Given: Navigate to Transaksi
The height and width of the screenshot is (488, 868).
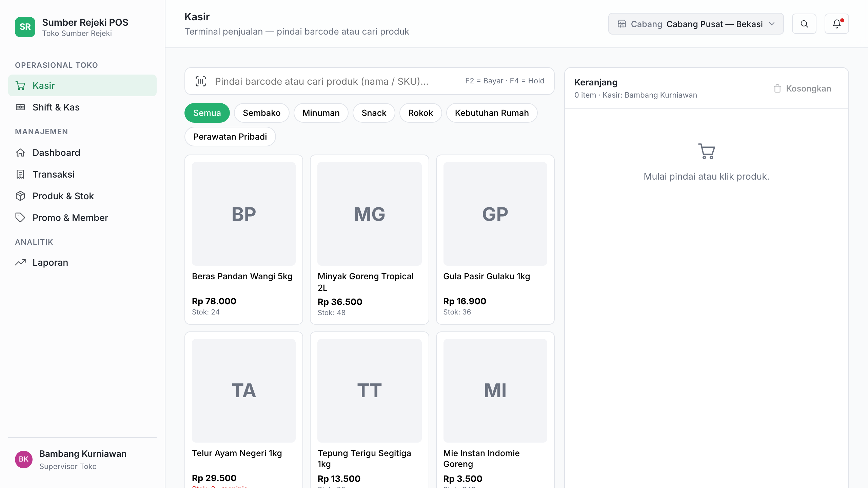Looking at the screenshot, I should point(82,174).
